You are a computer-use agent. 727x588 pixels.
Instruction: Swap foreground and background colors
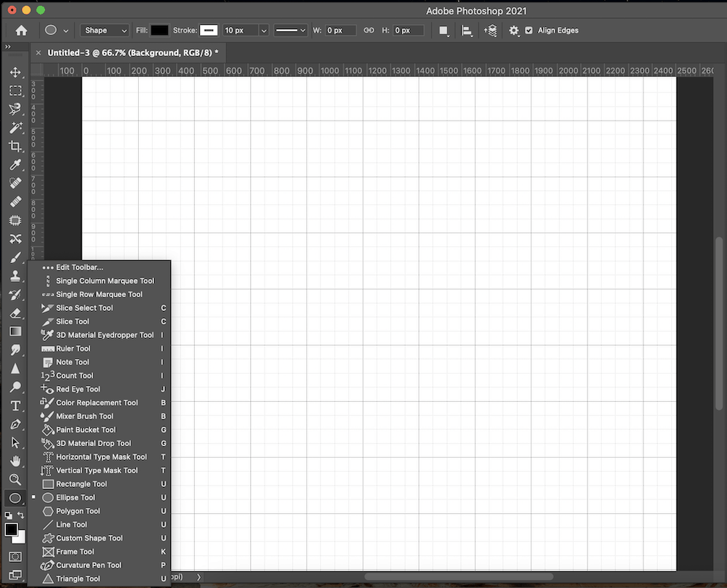click(x=21, y=515)
